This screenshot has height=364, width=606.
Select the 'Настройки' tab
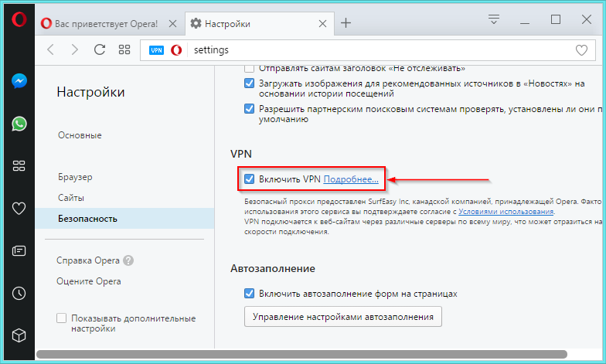pyautogui.click(x=260, y=24)
